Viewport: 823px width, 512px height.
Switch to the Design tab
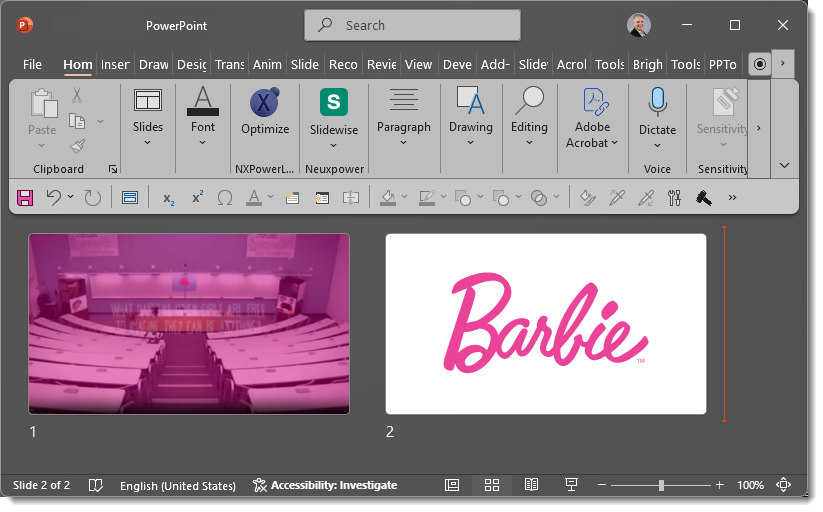click(192, 65)
